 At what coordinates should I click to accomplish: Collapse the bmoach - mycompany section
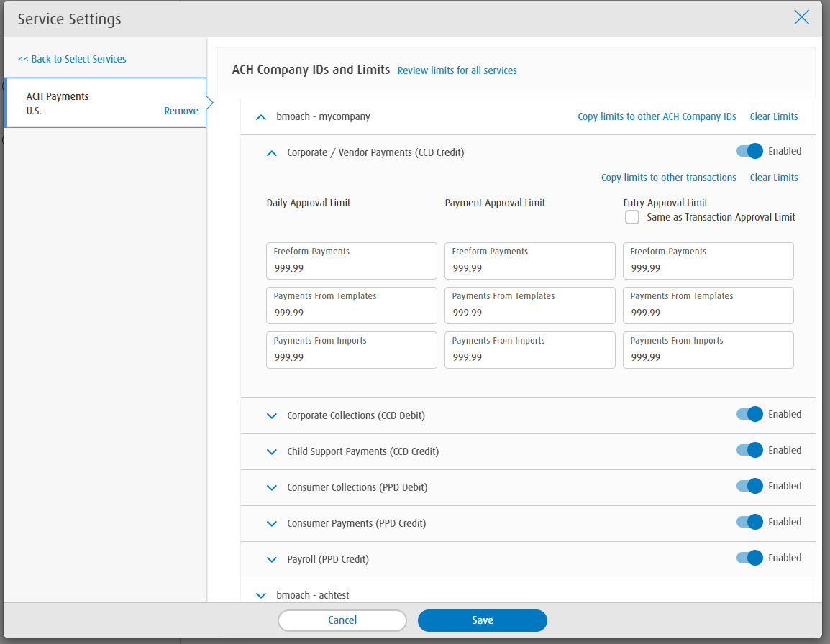tap(261, 117)
